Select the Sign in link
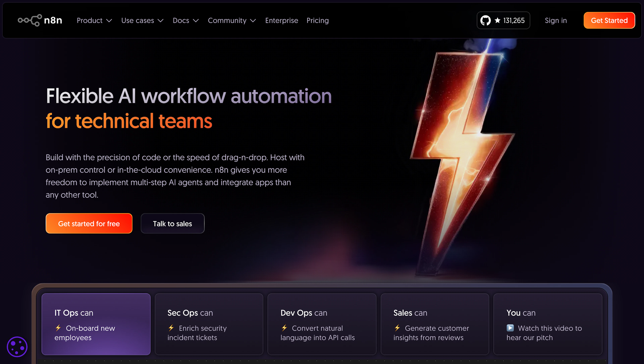This screenshot has height=364, width=644. coord(555,20)
